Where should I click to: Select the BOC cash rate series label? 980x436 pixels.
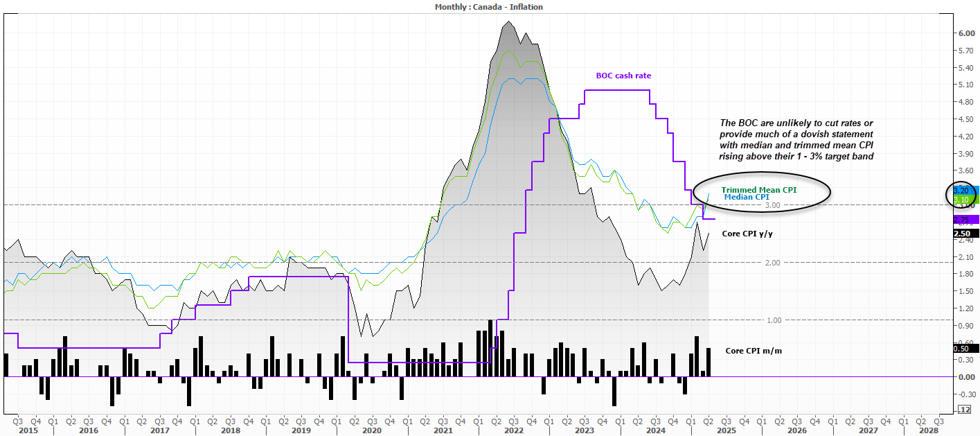pyautogui.click(x=623, y=76)
